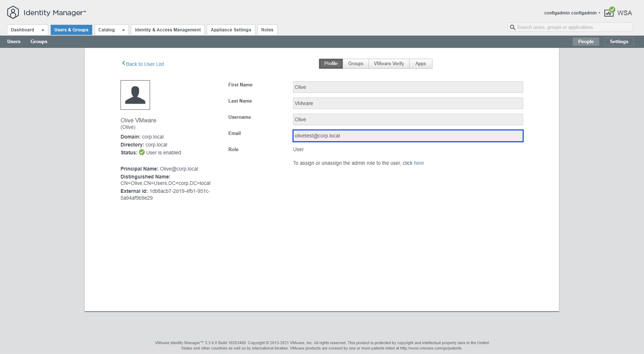This screenshot has height=354, width=644.
Task: Click the WSA health monitor icon
Action: [x=609, y=12]
